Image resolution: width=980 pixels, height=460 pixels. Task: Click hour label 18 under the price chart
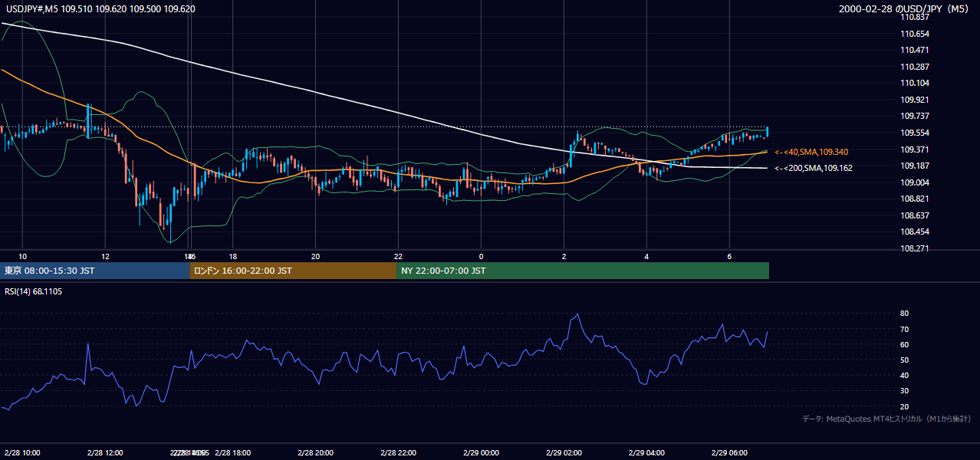[232, 256]
